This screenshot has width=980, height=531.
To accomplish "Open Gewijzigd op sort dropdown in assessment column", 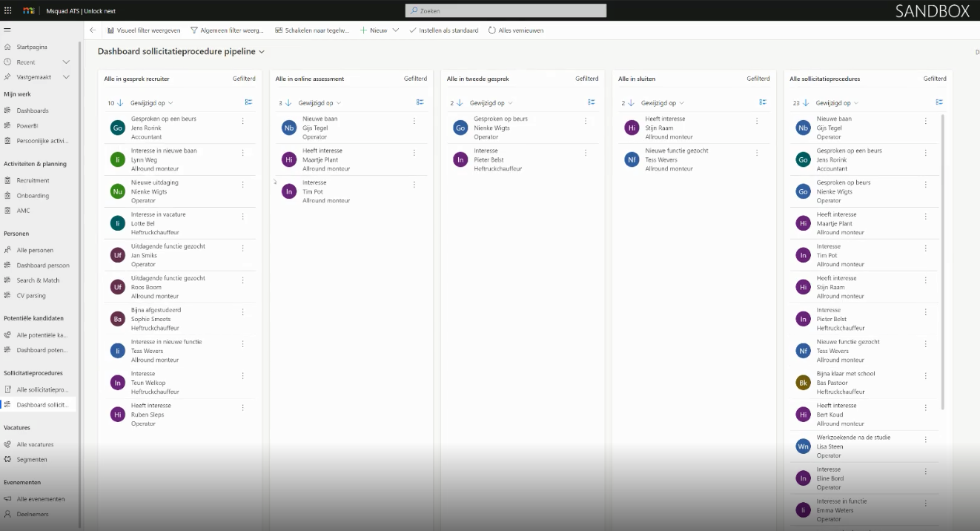I will [x=320, y=103].
